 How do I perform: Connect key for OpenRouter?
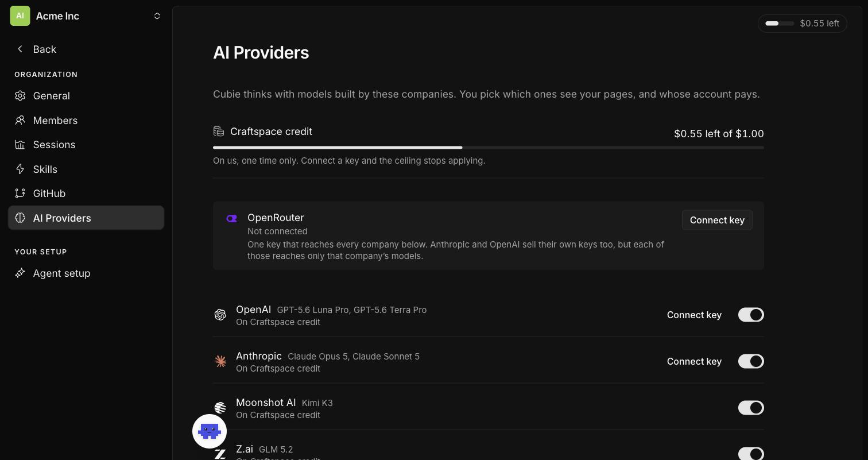(717, 220)
